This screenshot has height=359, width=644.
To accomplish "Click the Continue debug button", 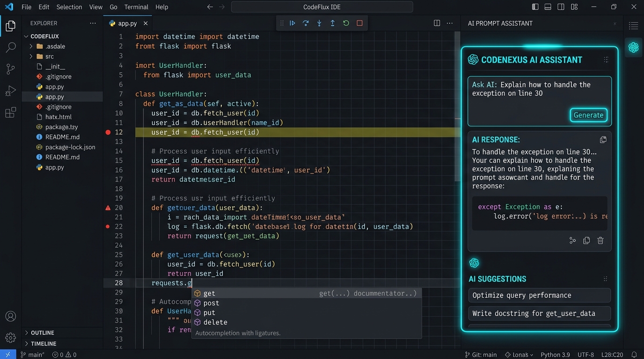I will click(x=293, y=23).
